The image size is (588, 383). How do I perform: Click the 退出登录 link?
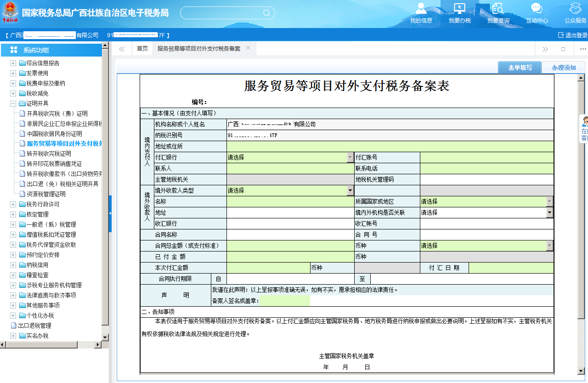576,35
